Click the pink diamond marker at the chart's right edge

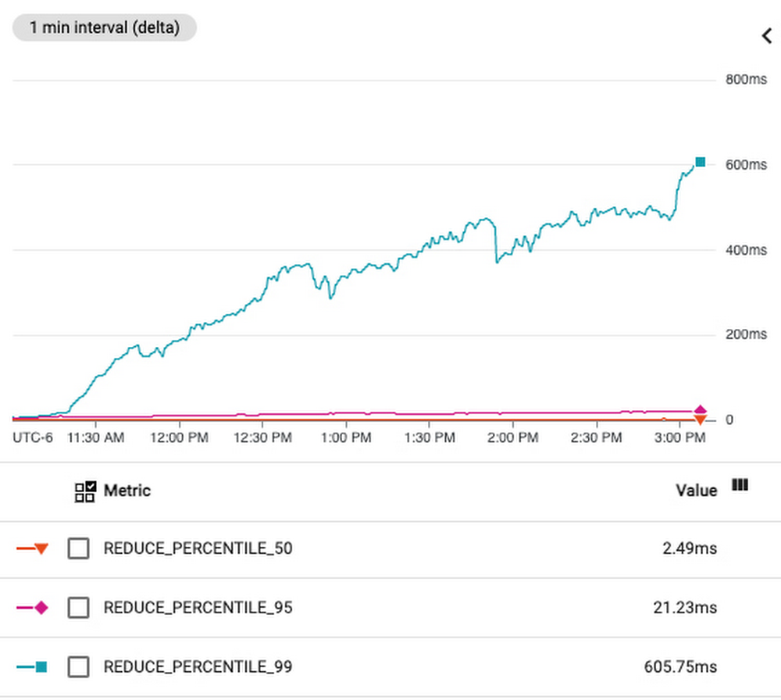pyautogui.click(x=701, y=410)
